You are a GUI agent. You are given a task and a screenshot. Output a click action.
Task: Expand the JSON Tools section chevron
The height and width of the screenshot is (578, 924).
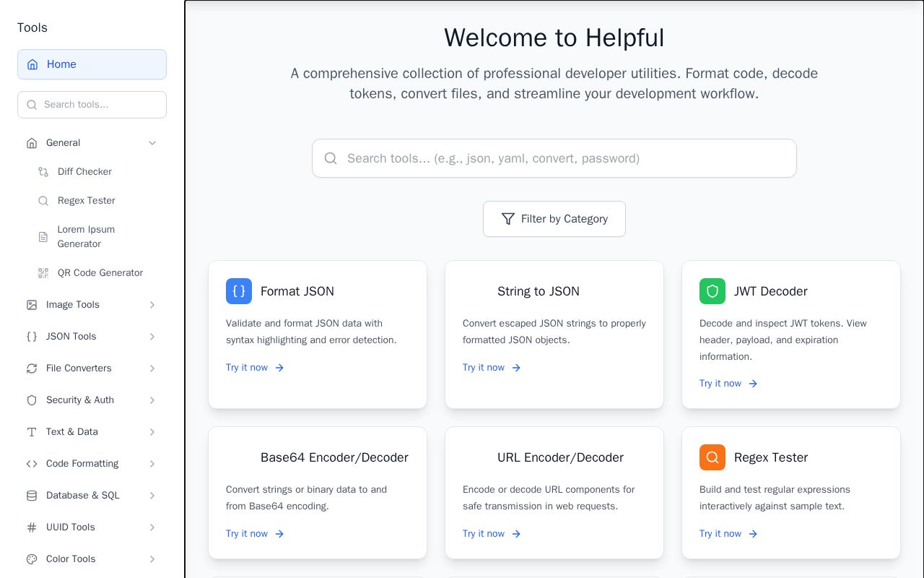tap(152, 337)
